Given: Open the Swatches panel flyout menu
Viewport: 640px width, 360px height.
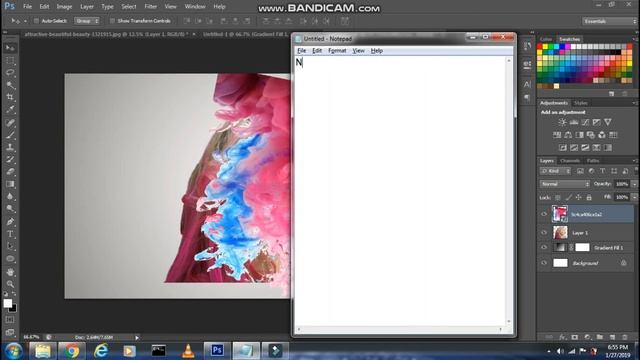Looking at the screenshot, I should tap(634, 39).
